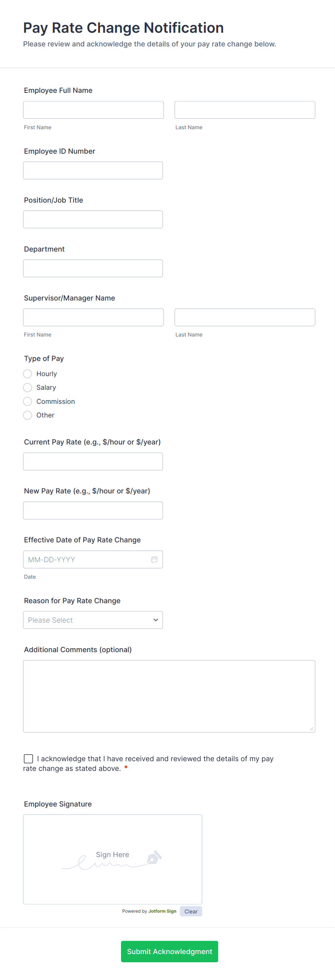Select Commission as pay type
This screenshot has width=335, height=980.
tap(28, 401)
